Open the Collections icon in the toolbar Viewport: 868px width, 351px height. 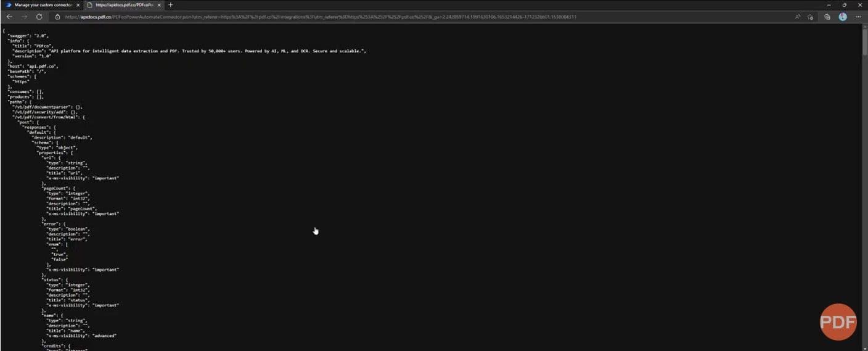827,17
